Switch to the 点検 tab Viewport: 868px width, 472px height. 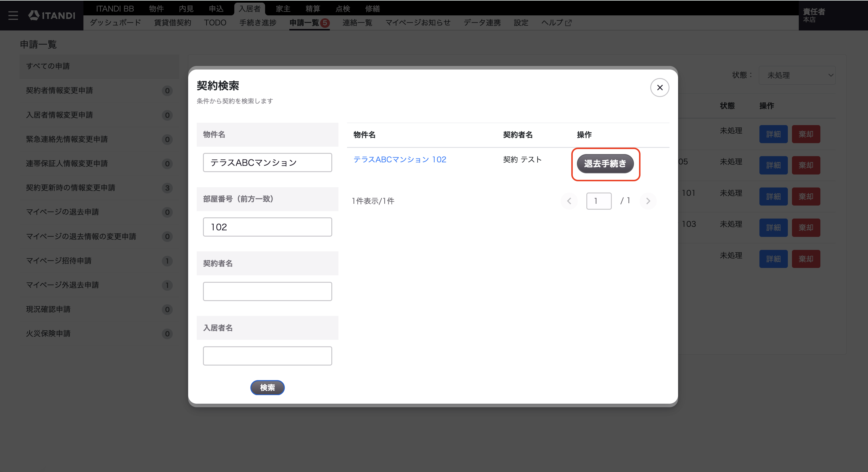pos(343,8)
